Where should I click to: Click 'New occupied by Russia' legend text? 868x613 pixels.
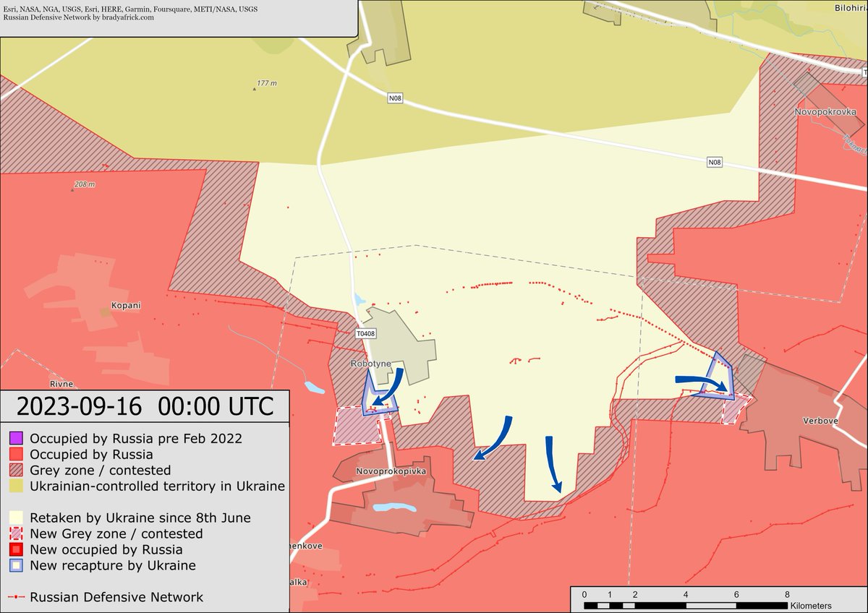click(106, 549)
